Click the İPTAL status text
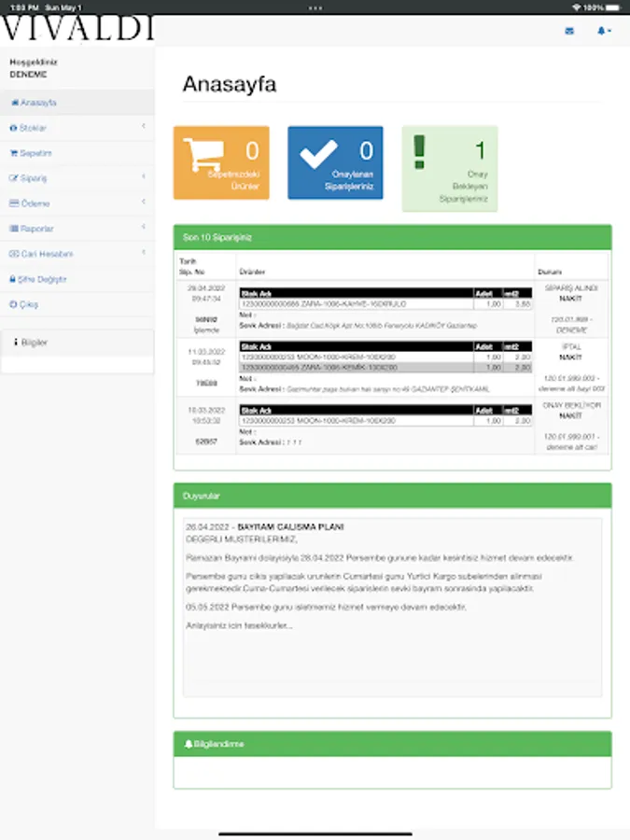This screenshot has width=630, height=840. (571, 346)
